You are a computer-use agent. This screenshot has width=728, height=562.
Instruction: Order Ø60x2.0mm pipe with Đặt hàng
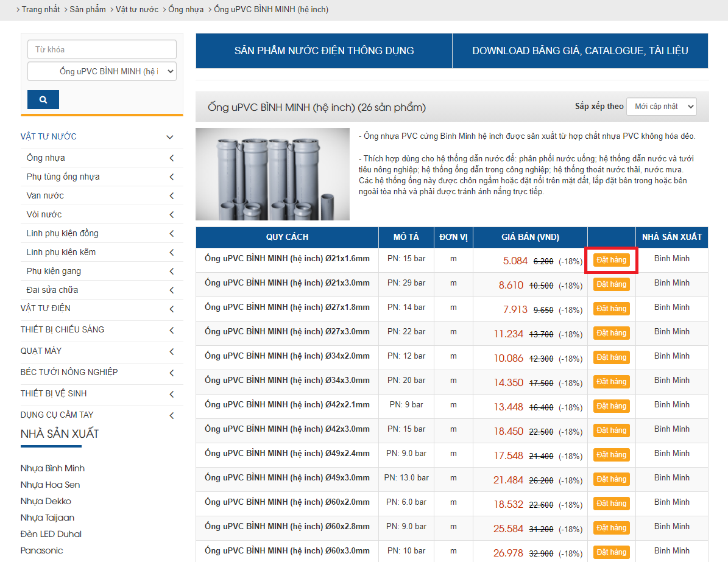(x=612, y=504)
